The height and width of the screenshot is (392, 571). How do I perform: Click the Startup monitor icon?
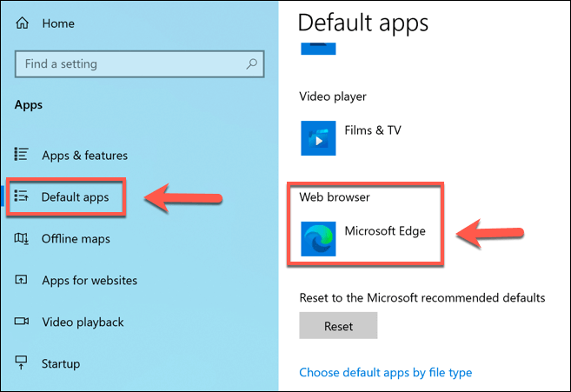[x=21, y=362]
